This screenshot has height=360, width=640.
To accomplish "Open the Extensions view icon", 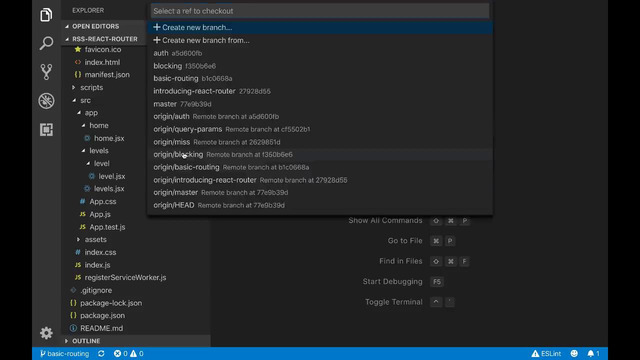I will 46,129.
